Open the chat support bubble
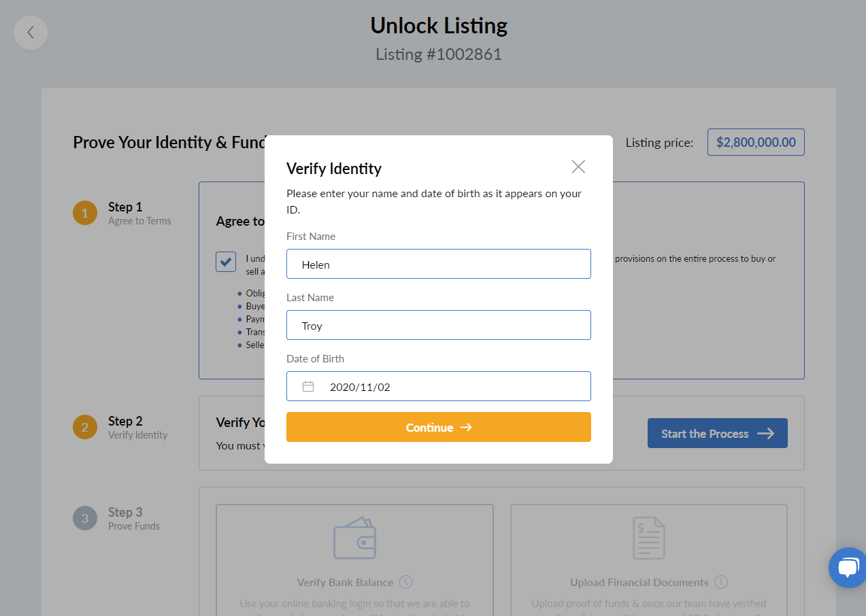The height and width of the screenshot is (616, 866). click(x=848, y=567)
